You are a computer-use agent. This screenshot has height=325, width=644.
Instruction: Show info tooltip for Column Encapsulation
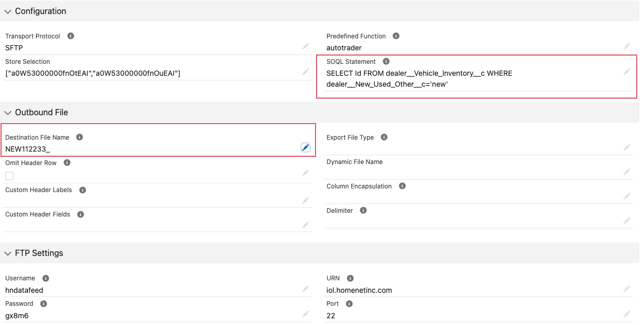pyautogui.click(x=402, y=186)
